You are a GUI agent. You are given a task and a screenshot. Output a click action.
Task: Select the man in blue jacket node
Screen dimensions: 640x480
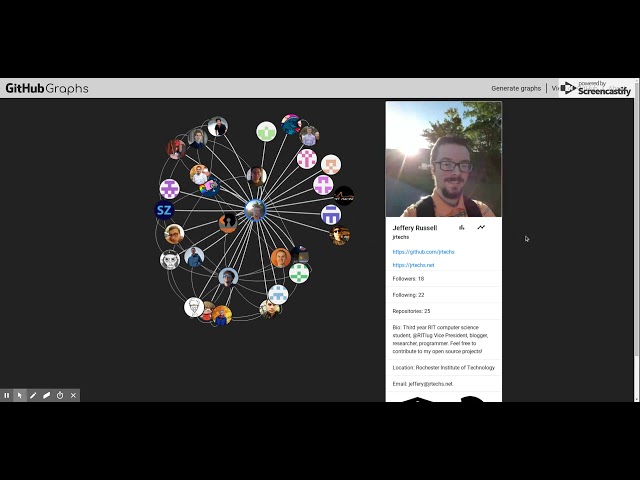tap(194, 257)
